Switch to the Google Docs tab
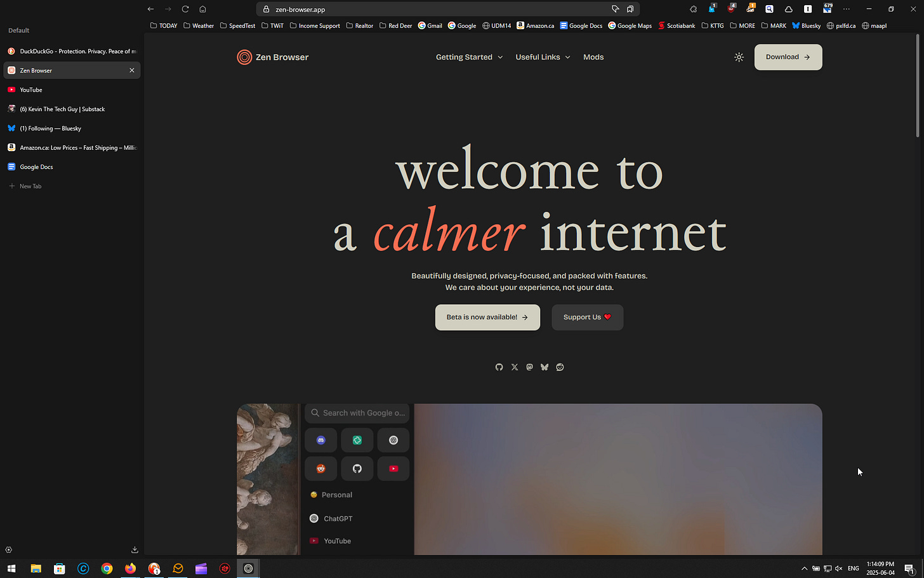The image size is (924, 578). 72,167
